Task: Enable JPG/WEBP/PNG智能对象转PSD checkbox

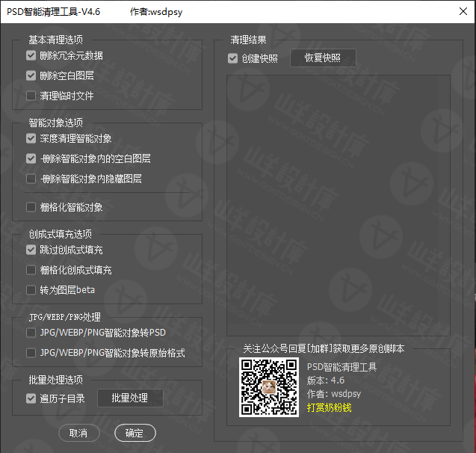Action: tap(31, 333)
